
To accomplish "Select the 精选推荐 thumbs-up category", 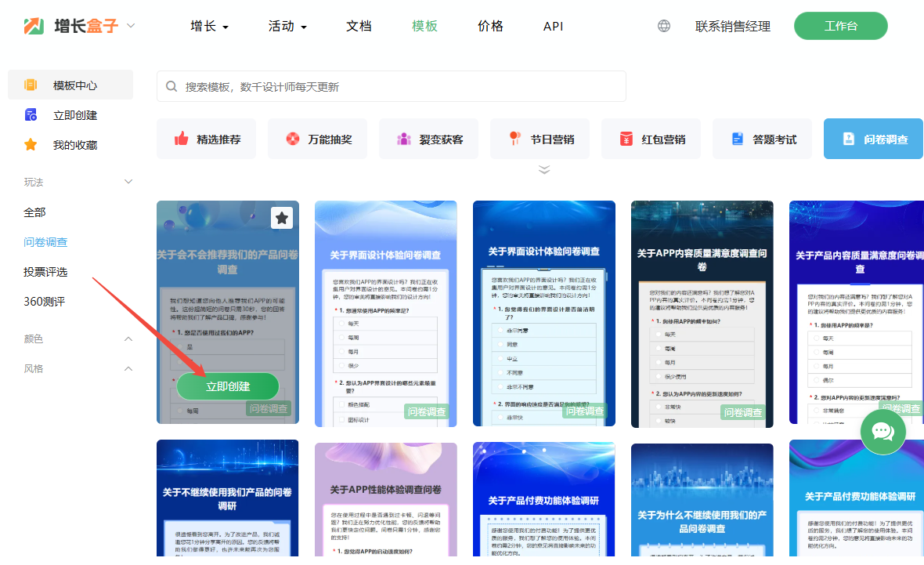I will coord(208,139).
